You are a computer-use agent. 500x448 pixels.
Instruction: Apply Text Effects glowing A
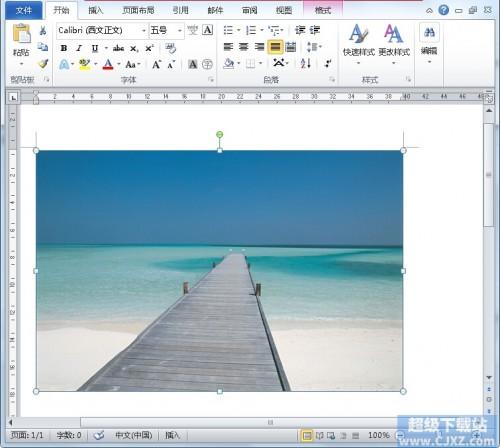(x=64, y=64)
